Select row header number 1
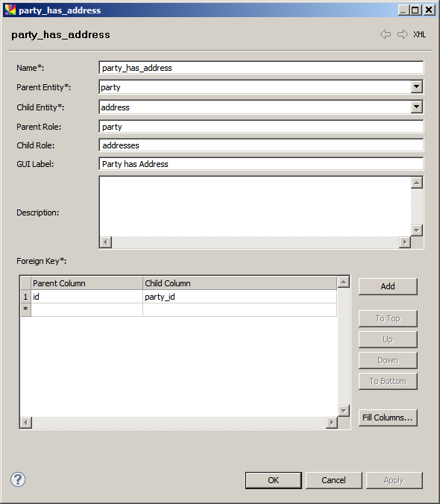The height and width of the screenshot is (504, 440). pos(25,297)
